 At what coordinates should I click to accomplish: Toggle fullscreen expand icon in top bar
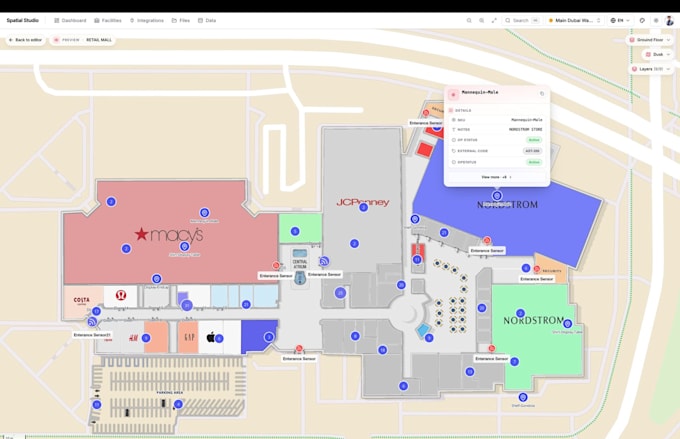pos(494,20)
